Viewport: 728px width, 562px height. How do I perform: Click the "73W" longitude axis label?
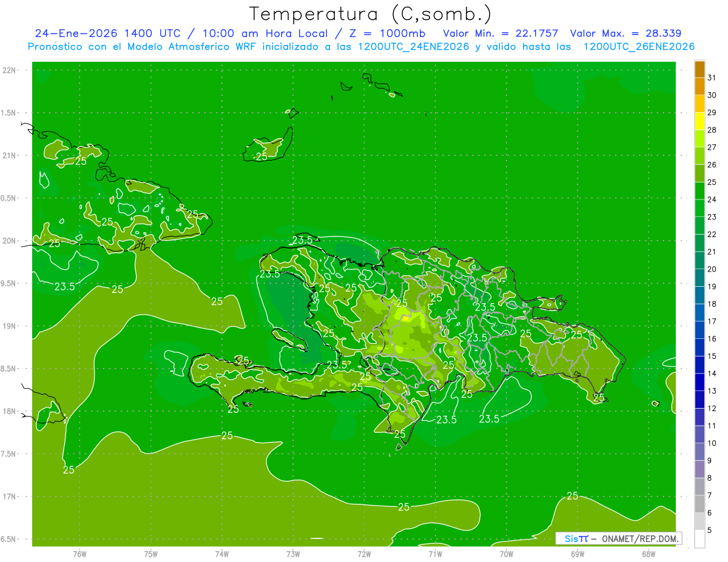[x=293, y=554]
